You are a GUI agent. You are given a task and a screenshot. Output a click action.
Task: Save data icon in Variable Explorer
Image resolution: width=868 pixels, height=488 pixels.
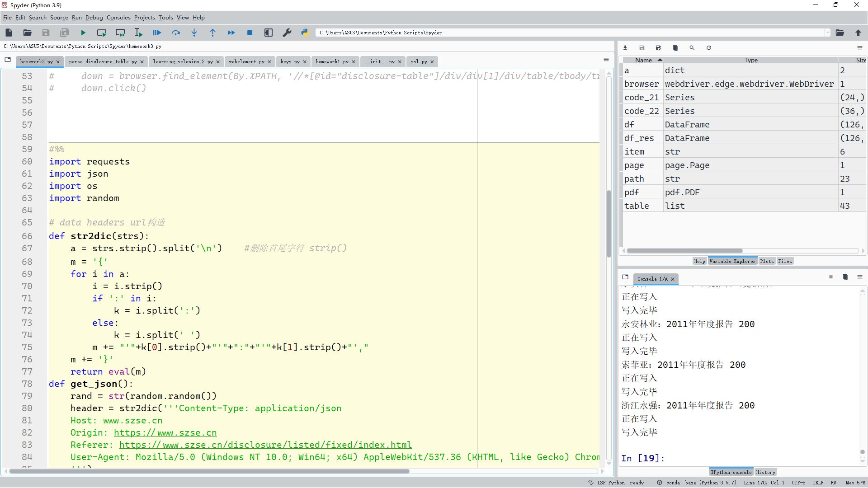(x=642, y=48)
